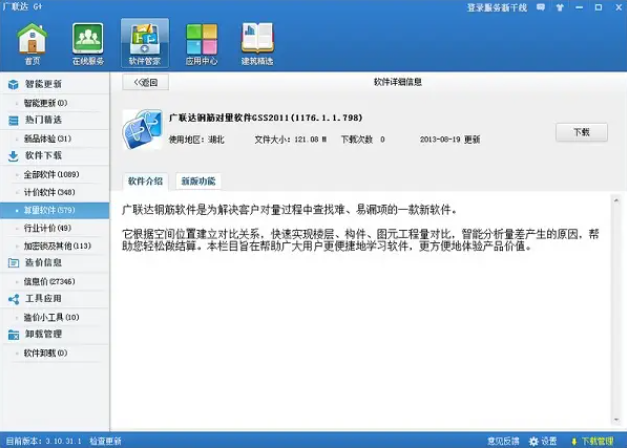The image size is (627, 448).
Task: Click the GSS2011 software logo thumbnail
Action: [143, 129]
